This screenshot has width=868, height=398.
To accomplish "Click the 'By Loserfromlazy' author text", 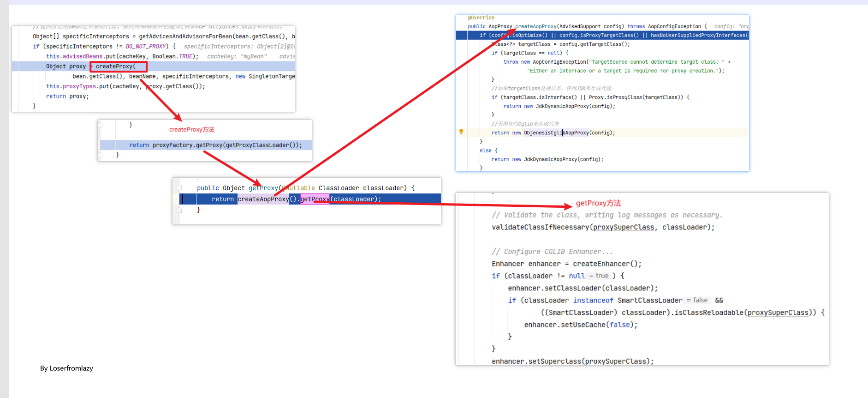I will coord(66,368).
